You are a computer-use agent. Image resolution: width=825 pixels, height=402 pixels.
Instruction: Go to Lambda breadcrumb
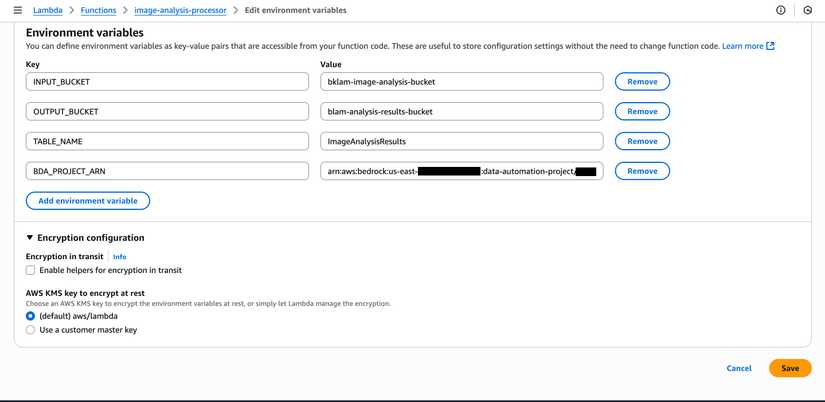click(47, 10)
